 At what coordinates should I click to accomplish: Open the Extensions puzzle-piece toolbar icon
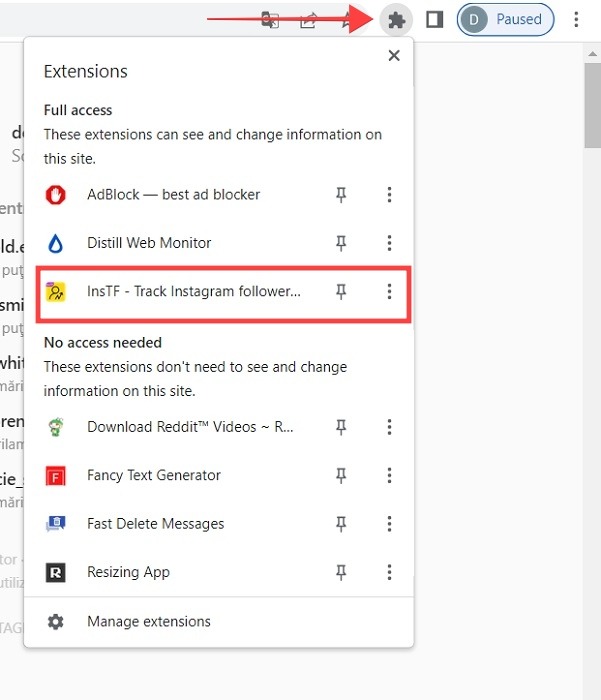(396, 20)
